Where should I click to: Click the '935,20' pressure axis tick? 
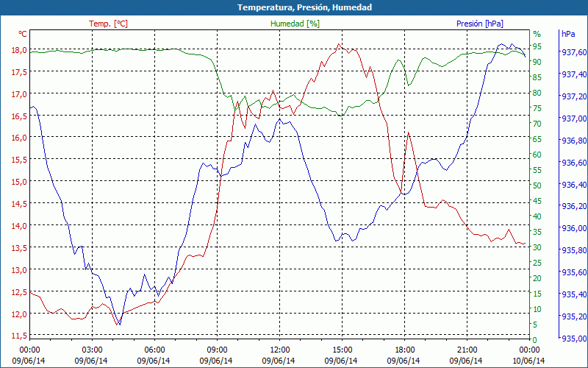pos(574,316)
